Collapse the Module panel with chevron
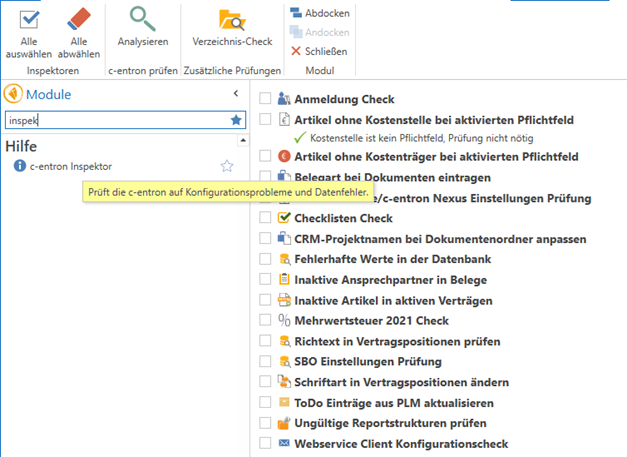 [235, 94]
